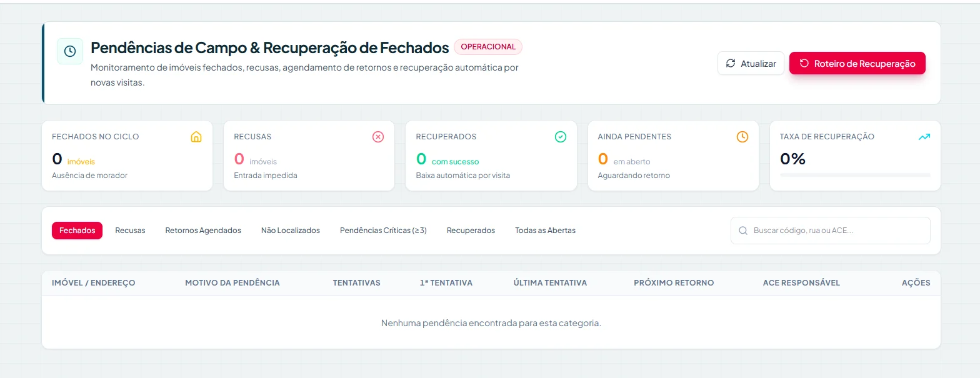The width and height of the screenshot is (980, 378).
Task: Click the magnifier icon in the search field
Action: click(743, 231)
